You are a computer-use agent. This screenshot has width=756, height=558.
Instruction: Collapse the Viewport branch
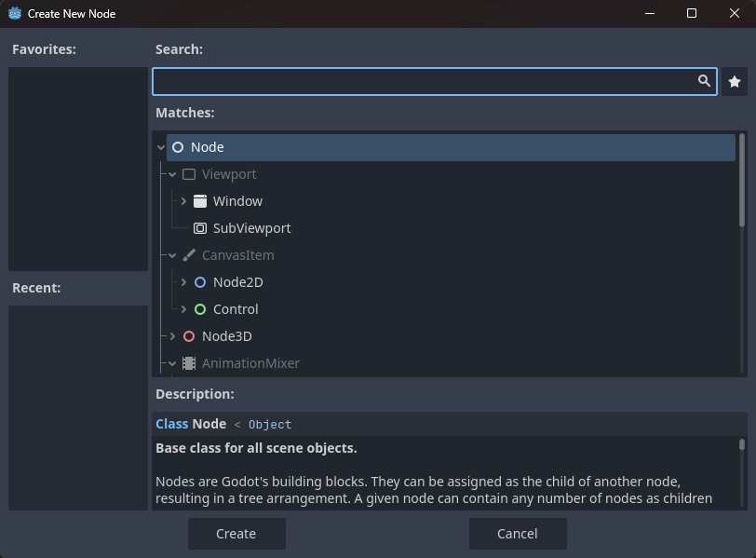(171, 173)
